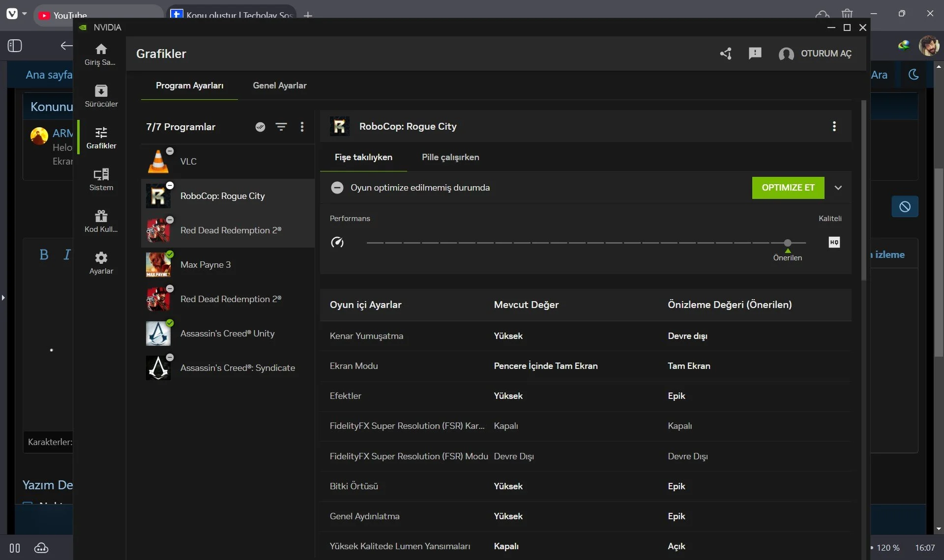This screenshot has width=944, height=560.
Task: Click FidelityFX Super Resolution (FSR) Modu row
Action: [x=586, y=456]
